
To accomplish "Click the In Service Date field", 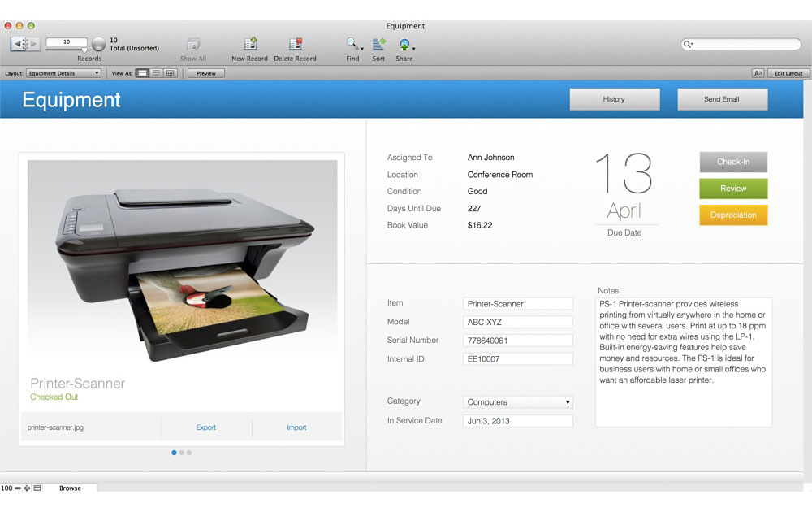I will coord(518,421).
